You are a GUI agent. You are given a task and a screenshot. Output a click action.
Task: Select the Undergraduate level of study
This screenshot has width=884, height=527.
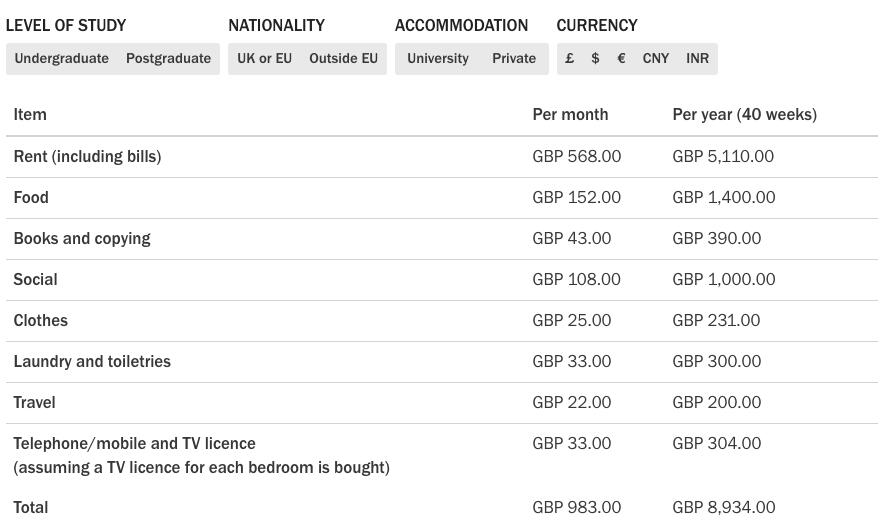[x=62, y=59]
